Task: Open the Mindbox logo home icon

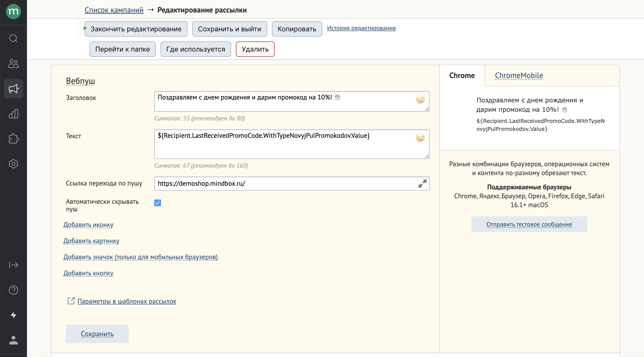Action: 13,11
